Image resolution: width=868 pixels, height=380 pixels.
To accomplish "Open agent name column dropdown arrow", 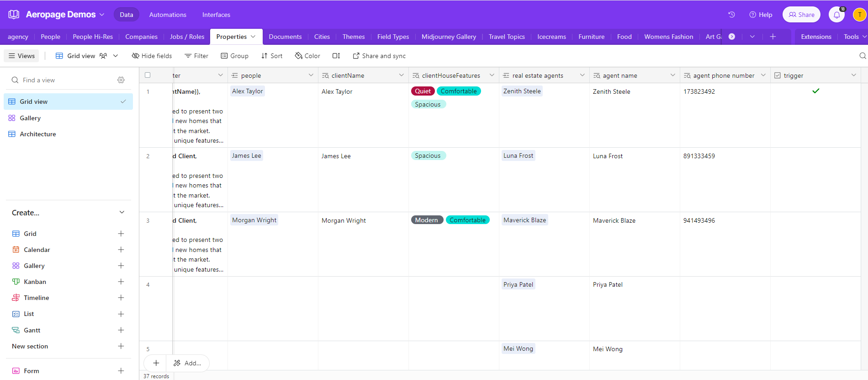I will point(673,75).
